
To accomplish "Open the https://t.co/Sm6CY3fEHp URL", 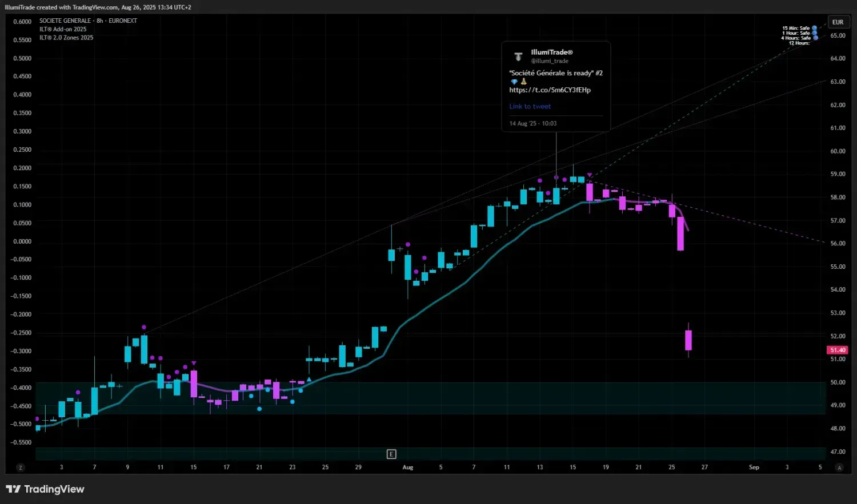I will tap(550, 90).
